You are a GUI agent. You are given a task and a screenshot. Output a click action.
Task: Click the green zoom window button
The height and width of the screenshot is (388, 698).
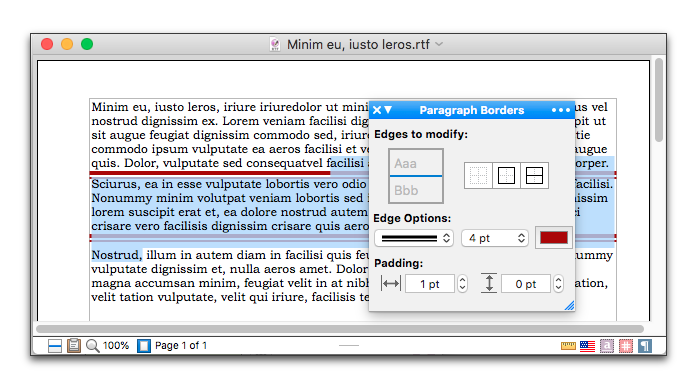(87, 44)
